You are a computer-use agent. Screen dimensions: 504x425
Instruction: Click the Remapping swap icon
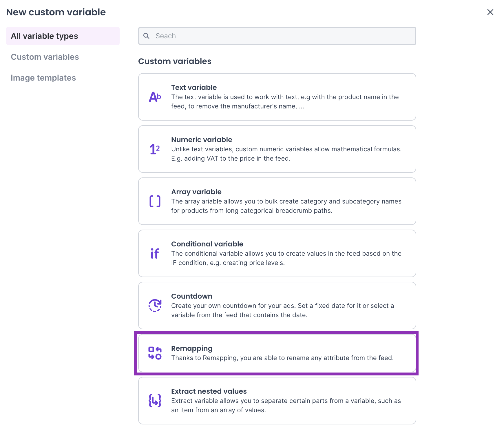[x=155, y=353]
